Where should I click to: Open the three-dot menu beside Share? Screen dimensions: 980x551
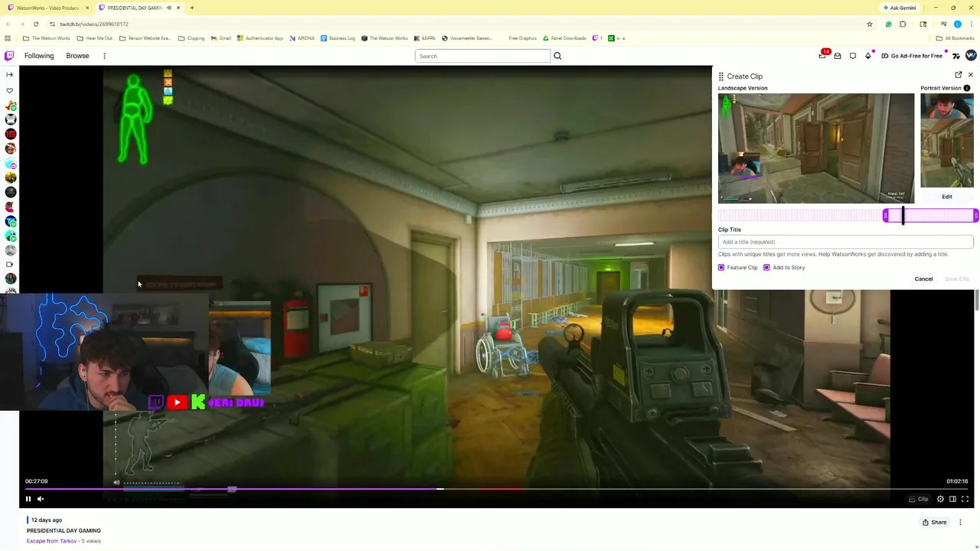pos(960,523)
